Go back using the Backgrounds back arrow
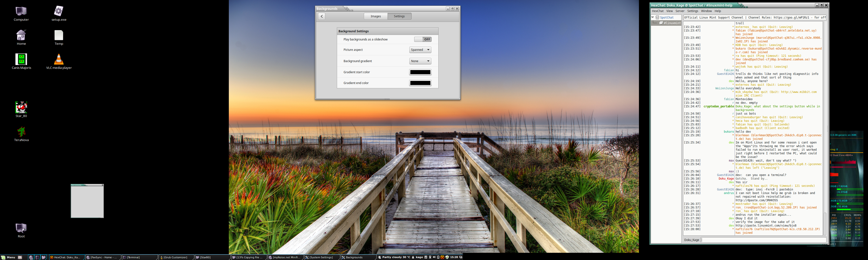The width and height of the screenshot is (868, 260). pos(322,16)
